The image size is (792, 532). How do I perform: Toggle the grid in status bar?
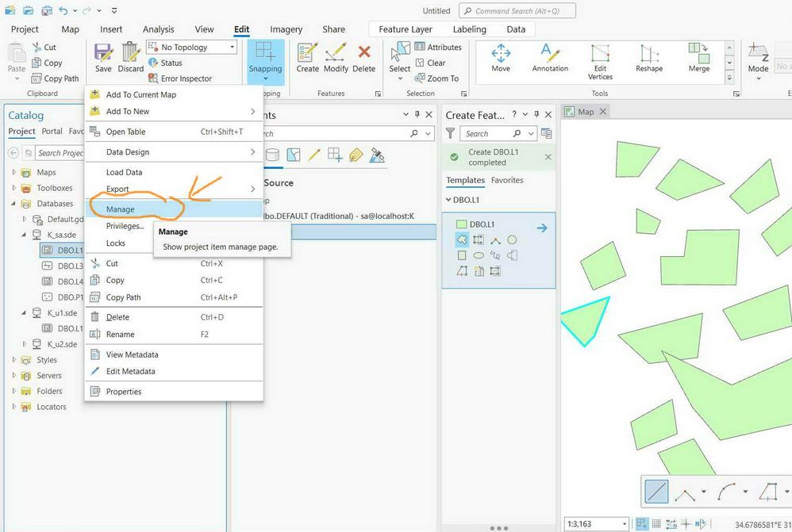(656, 523)
